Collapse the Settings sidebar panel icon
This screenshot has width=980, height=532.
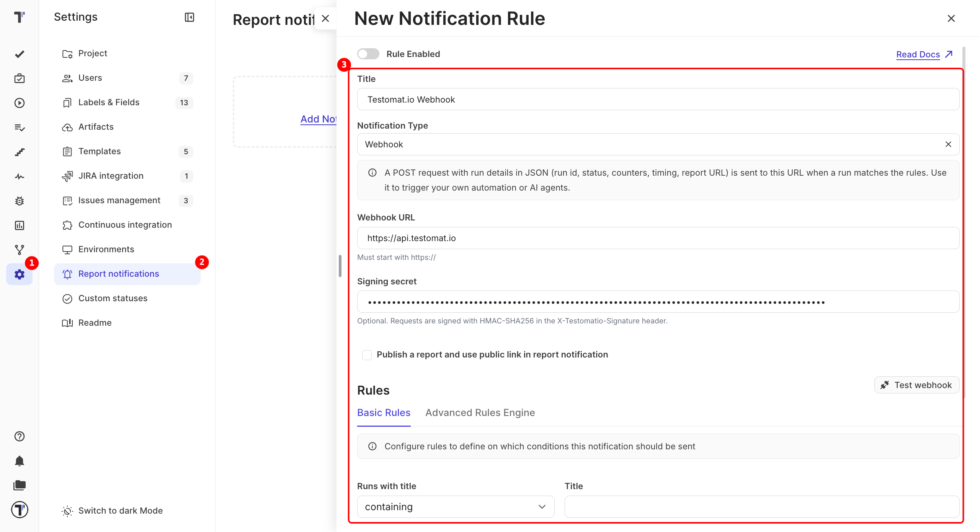[x=189, y=17]
